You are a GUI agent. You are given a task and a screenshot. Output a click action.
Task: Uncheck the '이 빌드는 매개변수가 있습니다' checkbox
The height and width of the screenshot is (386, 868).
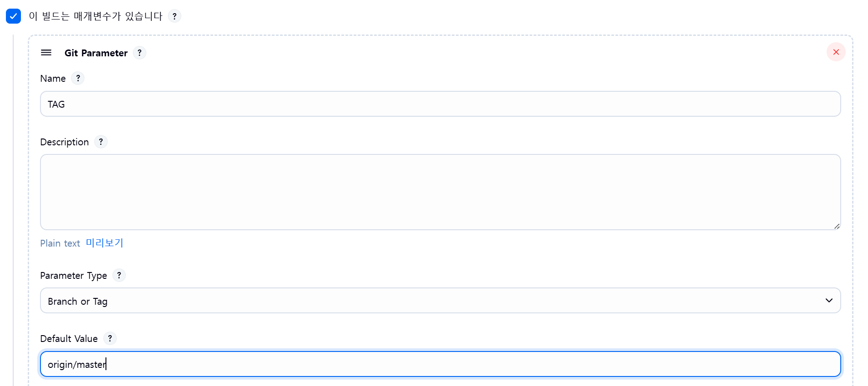[13, 16]
